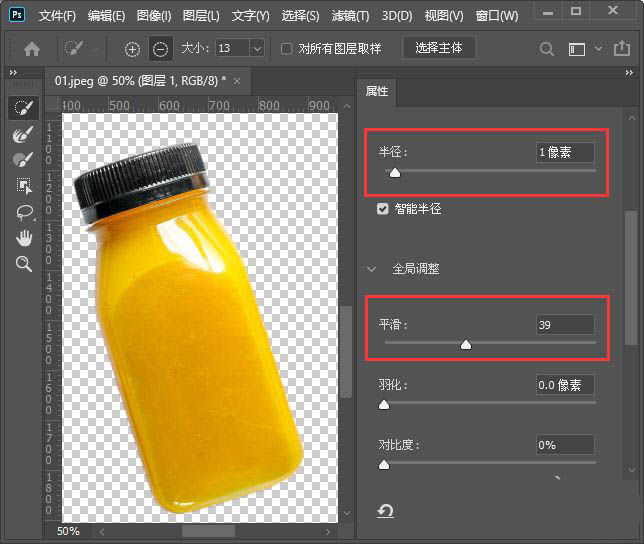644x544 pixels.
Task: Click the 平滑 value field showing 39
Action: click(x=565, y=325)
